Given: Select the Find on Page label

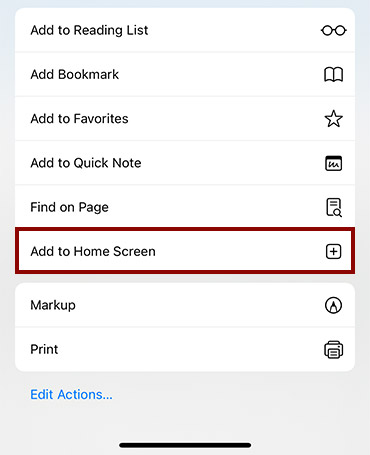Looking at the screenshot, I should (x=69, y=207).
